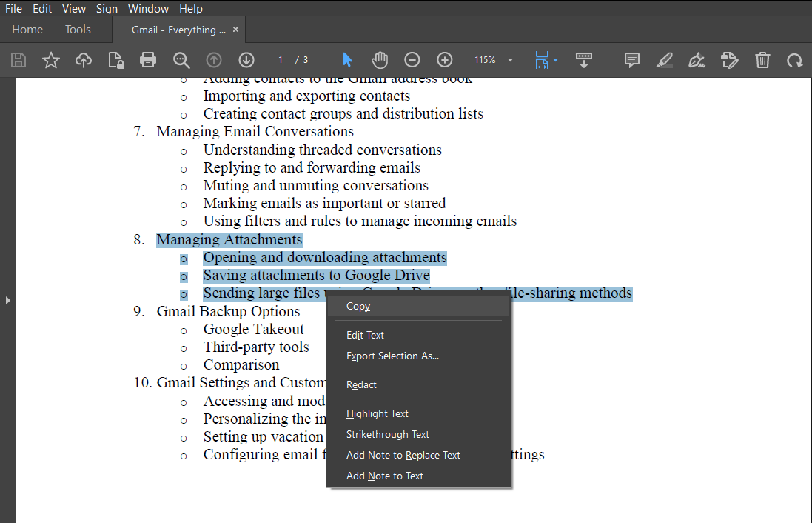Open the sign document pen tool

697,60
